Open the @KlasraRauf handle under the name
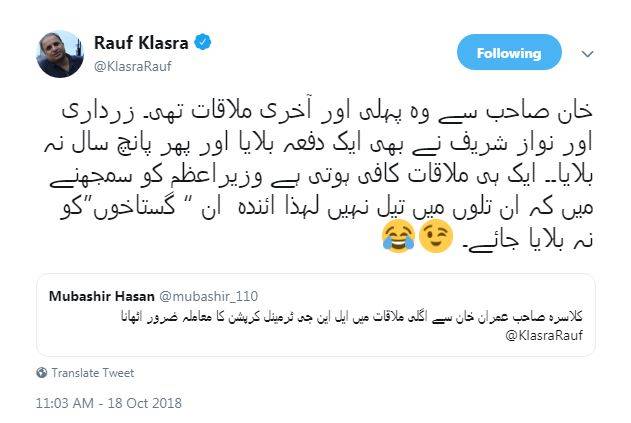This screenshot has width=631, height=423. [x=133, y=66]
